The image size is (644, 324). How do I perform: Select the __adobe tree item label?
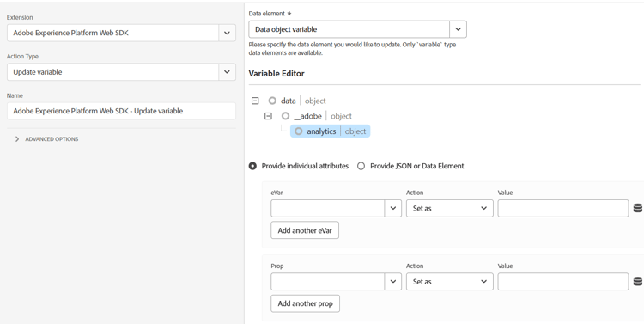pos(307,116)
